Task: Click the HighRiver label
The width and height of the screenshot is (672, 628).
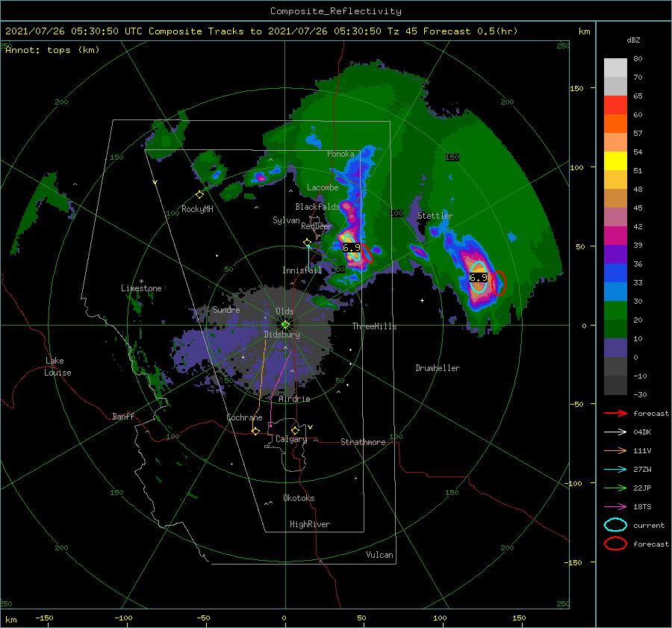Action: click(310, 524)
